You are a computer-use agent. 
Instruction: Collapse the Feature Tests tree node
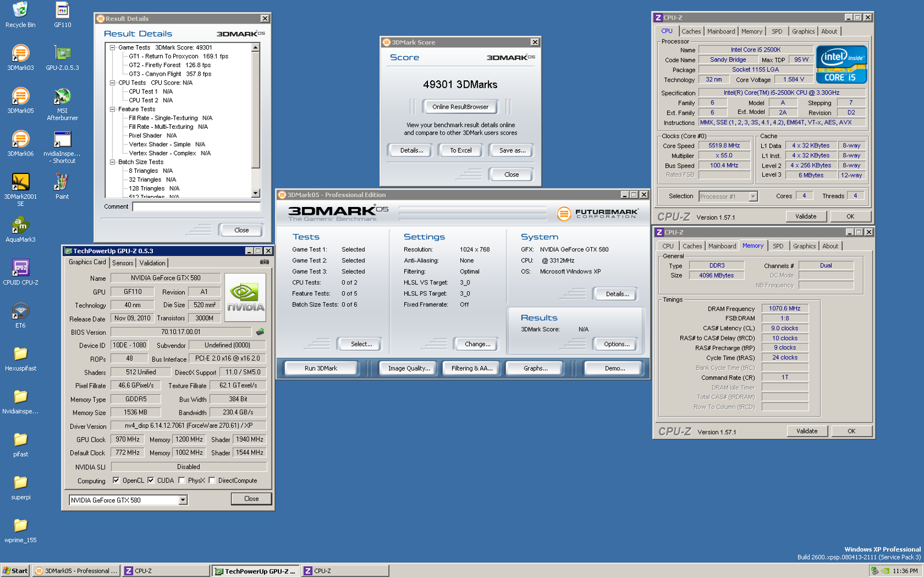(x=113, y=109)
